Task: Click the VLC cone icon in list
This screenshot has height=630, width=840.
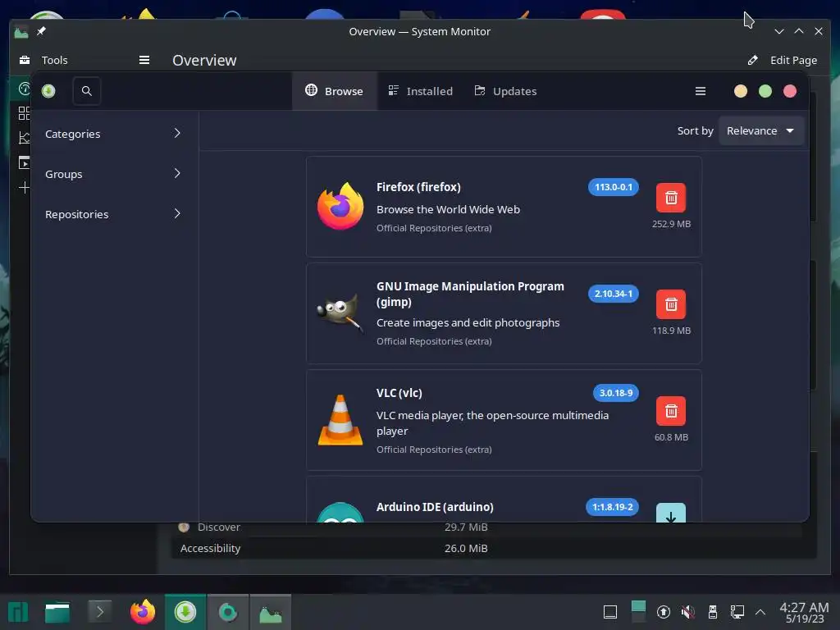Action: tap(340, 419)
